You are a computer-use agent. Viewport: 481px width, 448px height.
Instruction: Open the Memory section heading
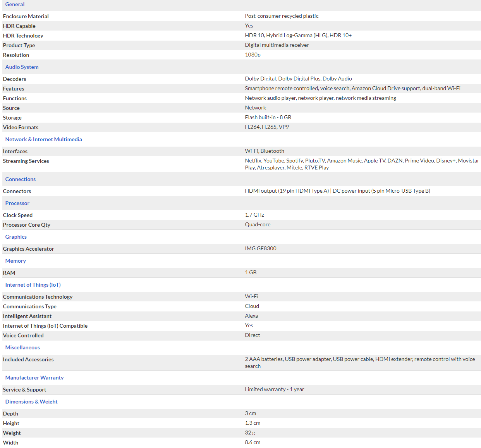click(15, 261)
